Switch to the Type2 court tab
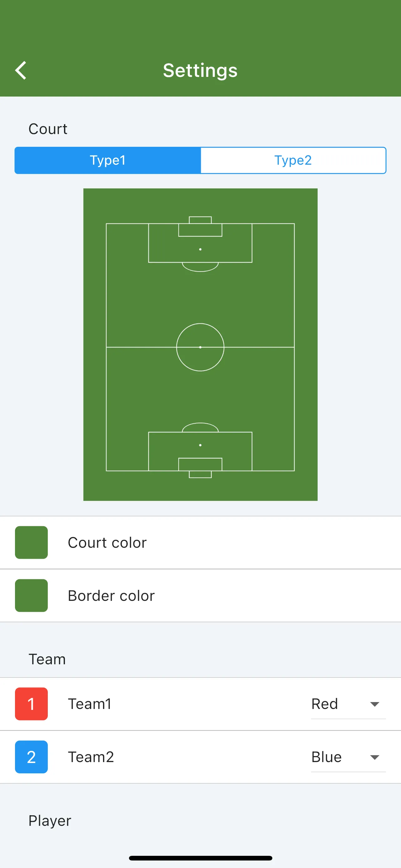The height and width of the screenshot is (868, 401). pos(293,160)
